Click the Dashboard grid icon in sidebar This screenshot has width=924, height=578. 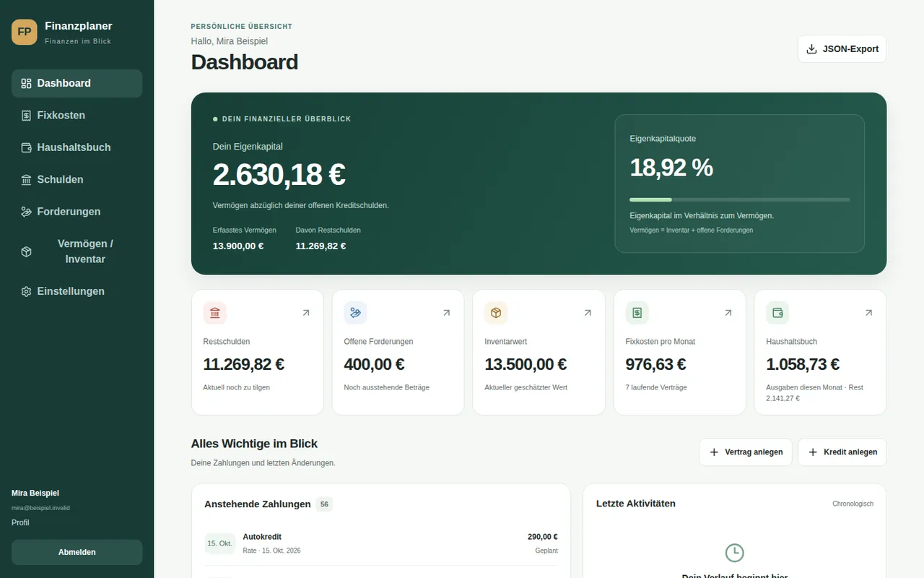tap(26, 83)
